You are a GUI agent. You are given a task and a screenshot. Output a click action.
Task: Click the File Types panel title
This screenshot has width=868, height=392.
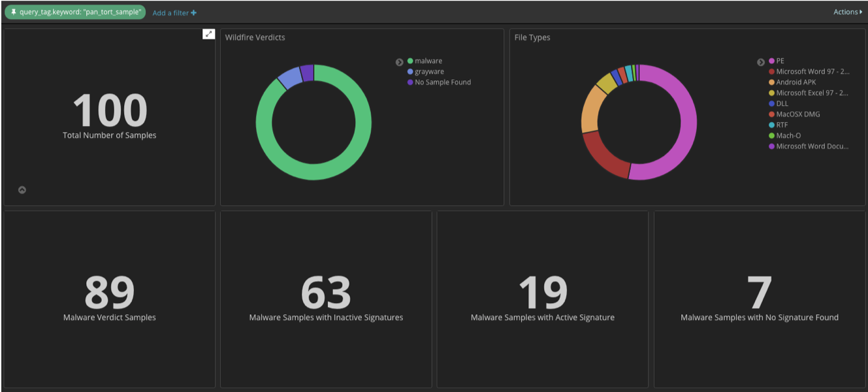pyautogui.click(x=532, y=37)
